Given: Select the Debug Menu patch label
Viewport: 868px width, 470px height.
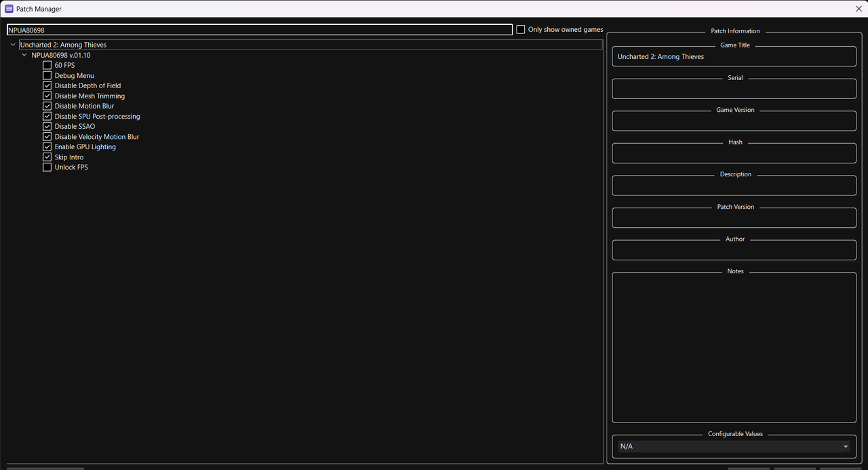Looking at the screenshot, I should click(x=75, y=75).
